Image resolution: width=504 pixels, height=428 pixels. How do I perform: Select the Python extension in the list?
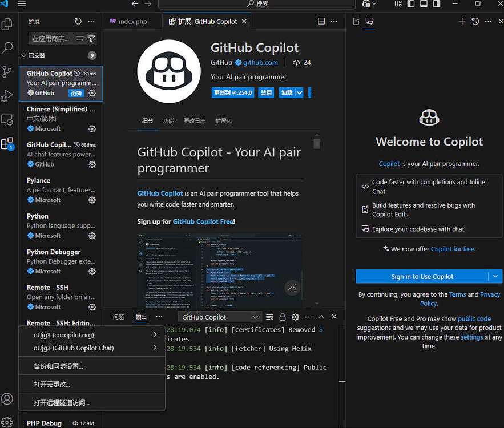[x=61, y=226]
